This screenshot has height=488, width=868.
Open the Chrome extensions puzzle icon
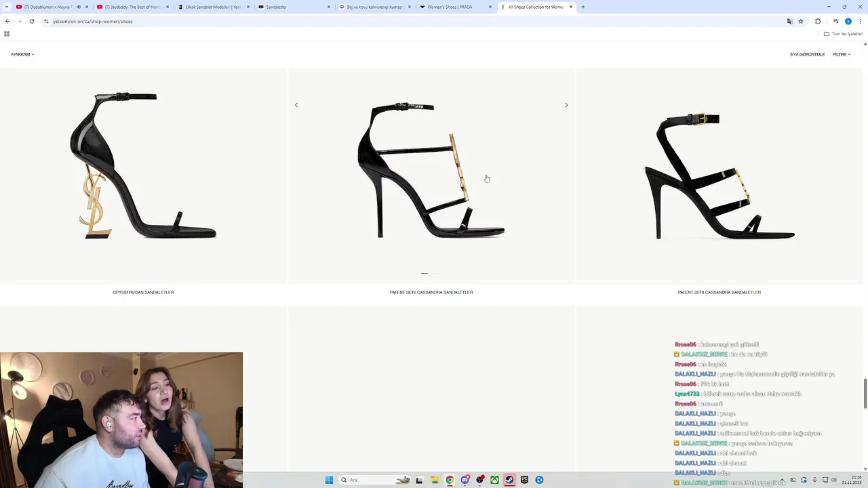click(x=818, y=21)
